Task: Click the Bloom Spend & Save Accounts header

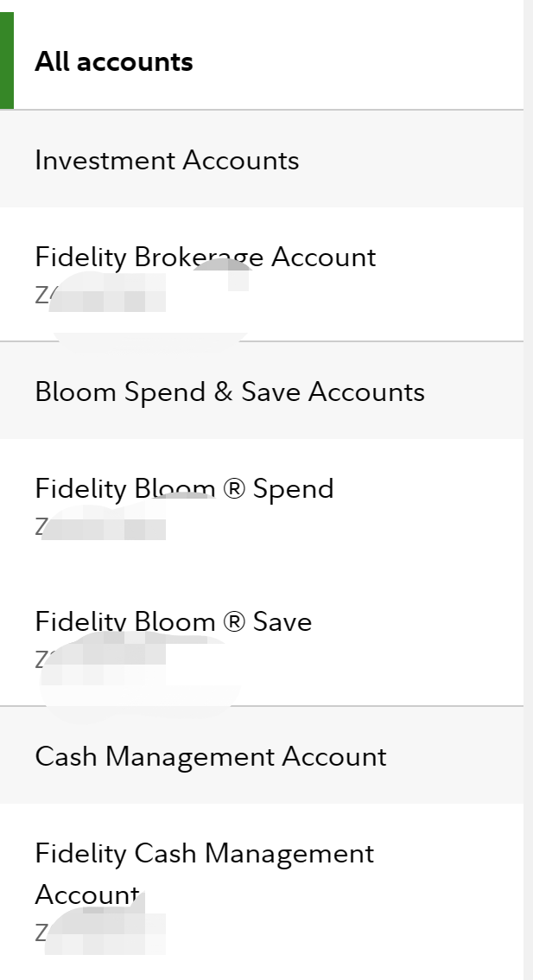Action: coord(230,392)
